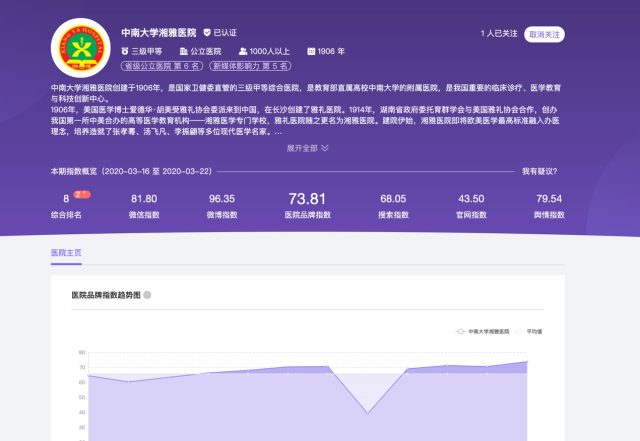640x441 pixels.
Task: Click the 我有疑议? link
Action: [x=540, y=171]
